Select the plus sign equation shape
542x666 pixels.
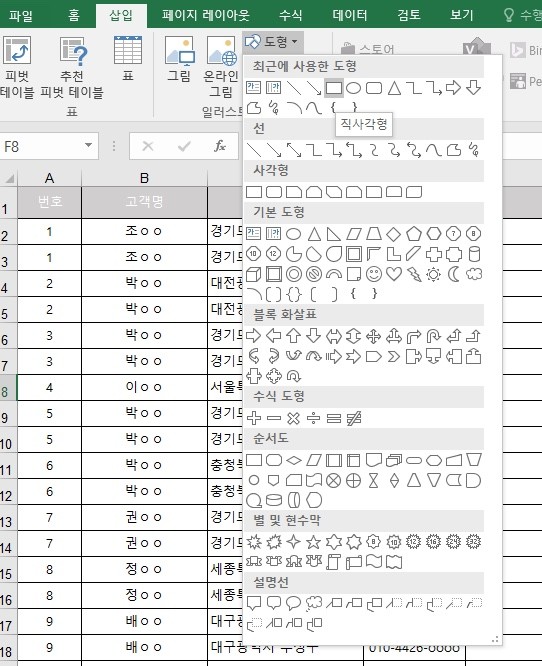pyautogui.click(x=254, y=418)
